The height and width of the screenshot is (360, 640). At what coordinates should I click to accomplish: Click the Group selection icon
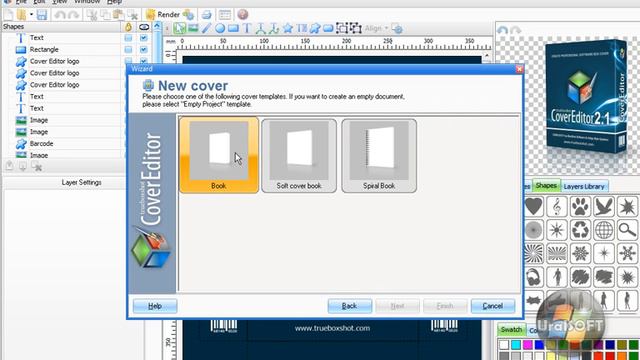point(342,28)
